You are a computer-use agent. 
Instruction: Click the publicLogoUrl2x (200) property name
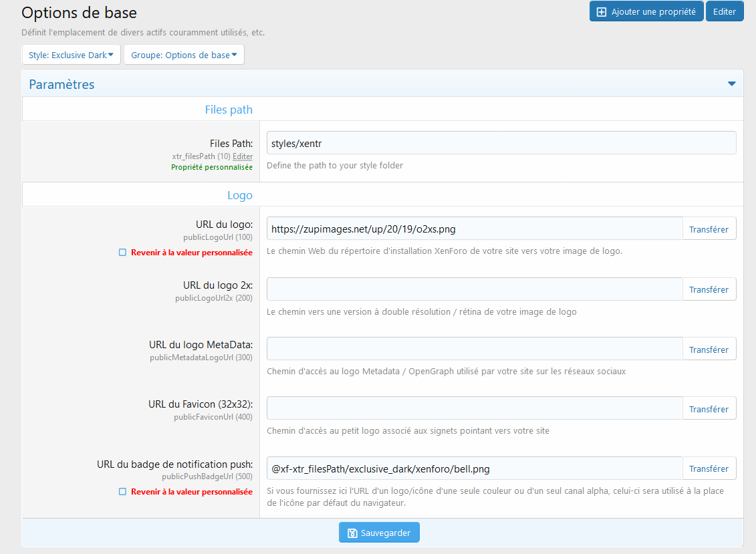click(214, 298)
